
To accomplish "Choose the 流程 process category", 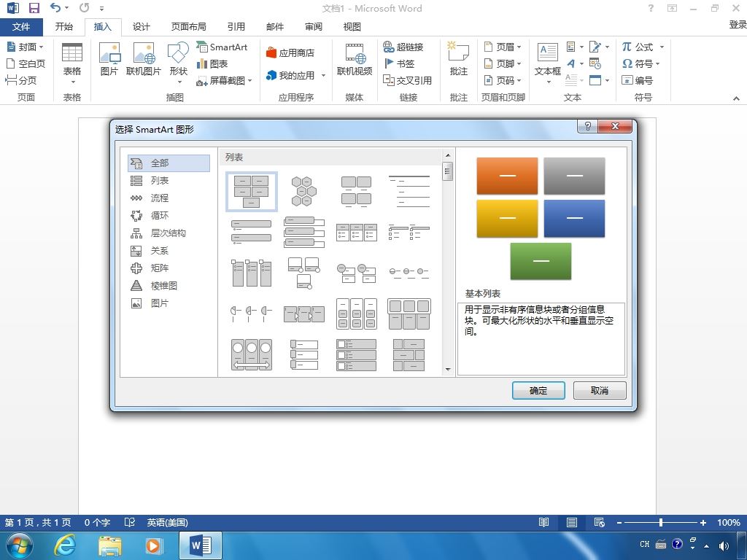I will [169, 198].
